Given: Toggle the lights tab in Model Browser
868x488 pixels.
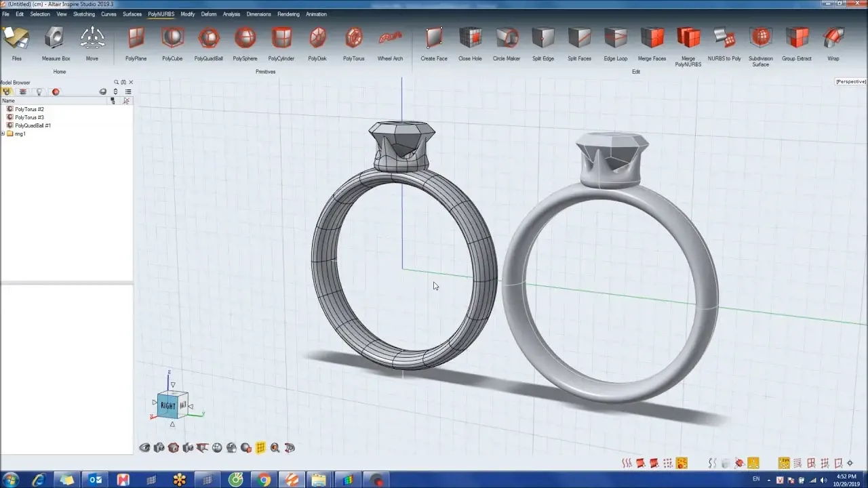Looking at the screenshot, I should coord(39,91).
